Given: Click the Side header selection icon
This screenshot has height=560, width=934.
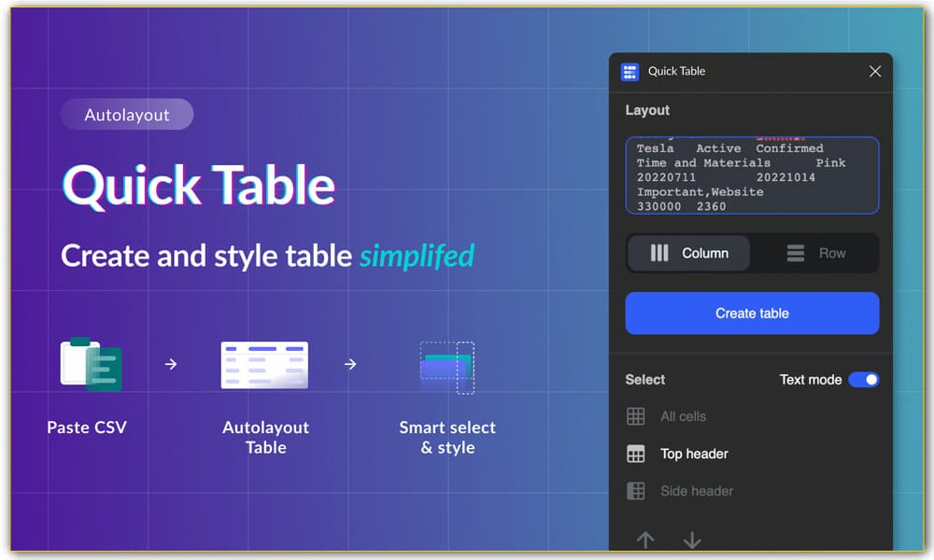Looking at the screenshot, I should point(638,491).
